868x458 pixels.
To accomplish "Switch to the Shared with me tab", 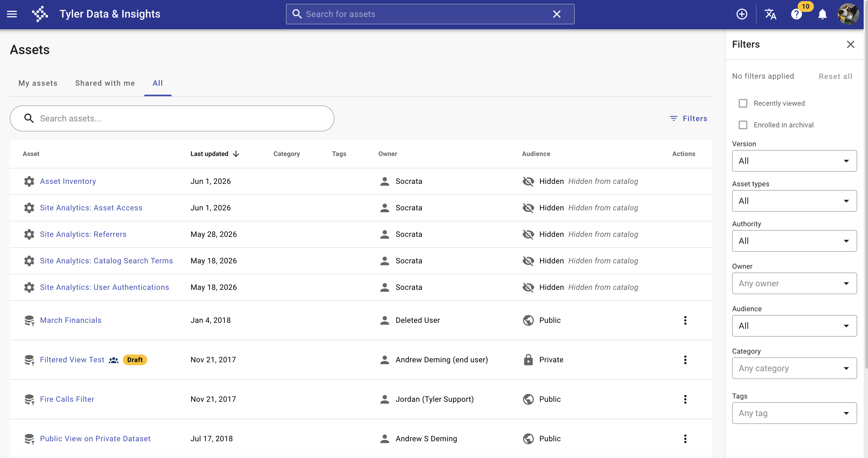I will coord(105,83).
